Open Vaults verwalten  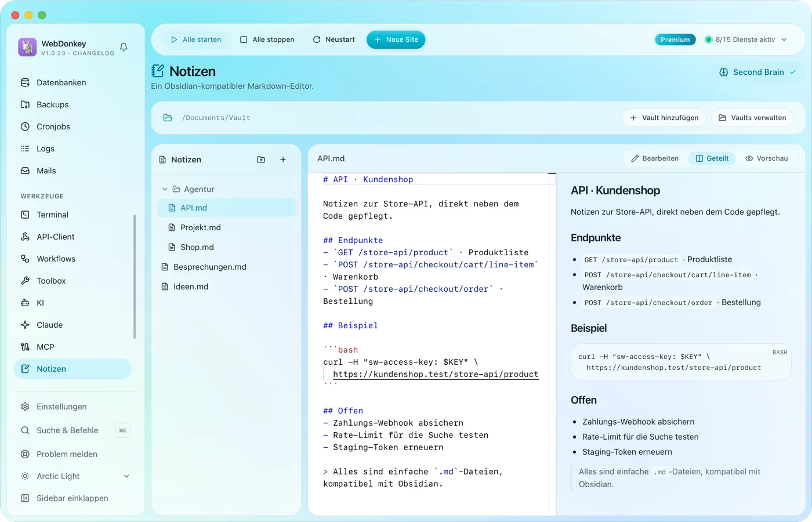coord(753,118)
